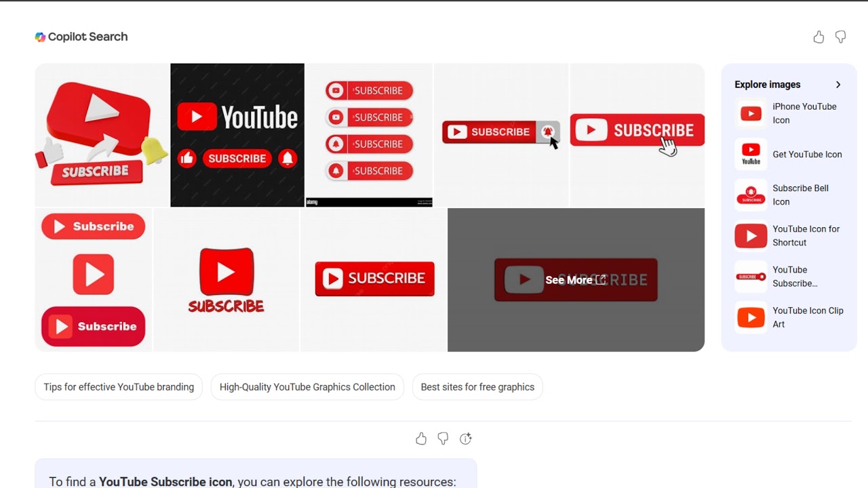Open the See More image overlay
Viewport: 868px width, 488px height.
pos(576,280)
